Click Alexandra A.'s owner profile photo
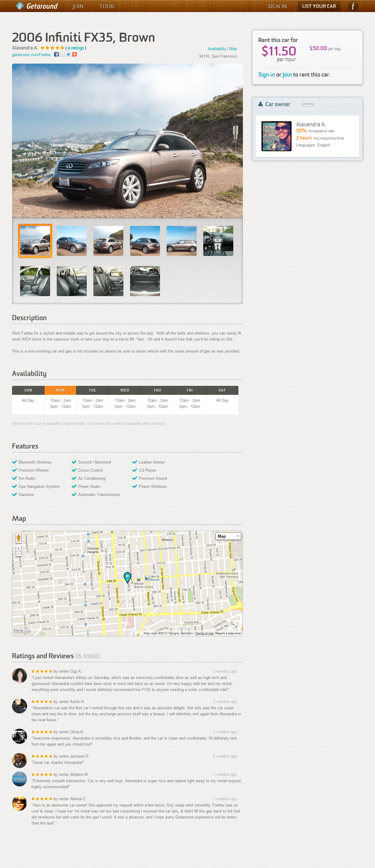This screenshot has height=868, width=375. pos(277,136)
